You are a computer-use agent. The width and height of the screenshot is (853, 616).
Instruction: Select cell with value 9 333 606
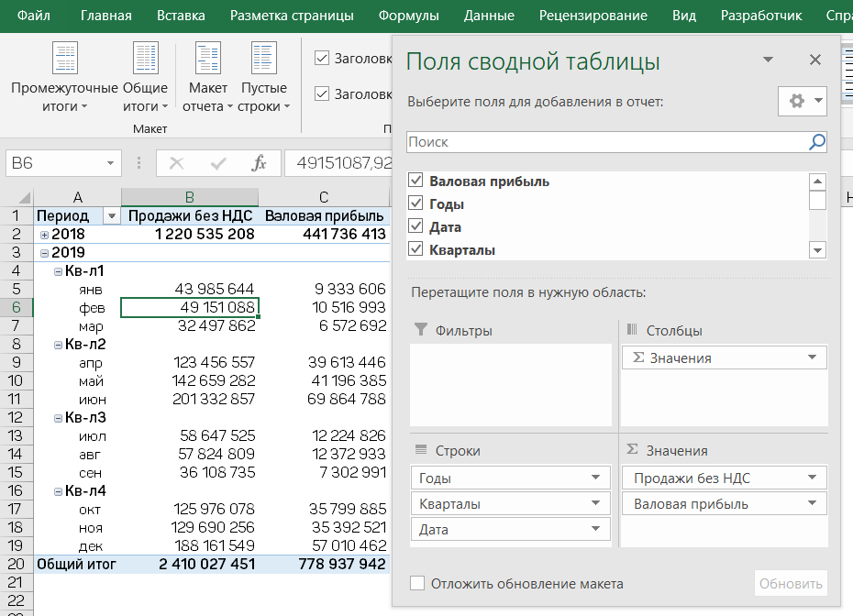pos(324,290)
